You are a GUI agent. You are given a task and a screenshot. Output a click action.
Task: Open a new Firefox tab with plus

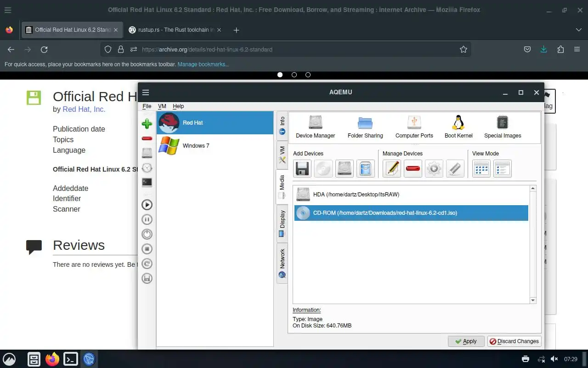click(236, 30)
